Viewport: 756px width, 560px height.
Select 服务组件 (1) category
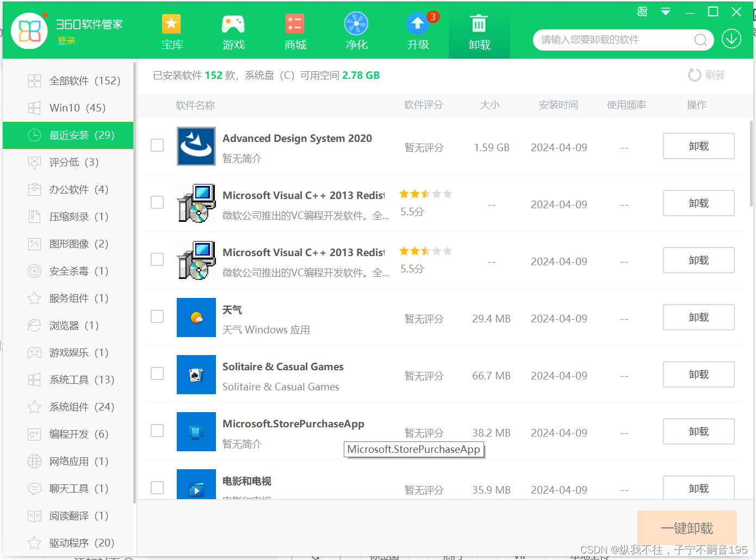[x=68, y=298]
